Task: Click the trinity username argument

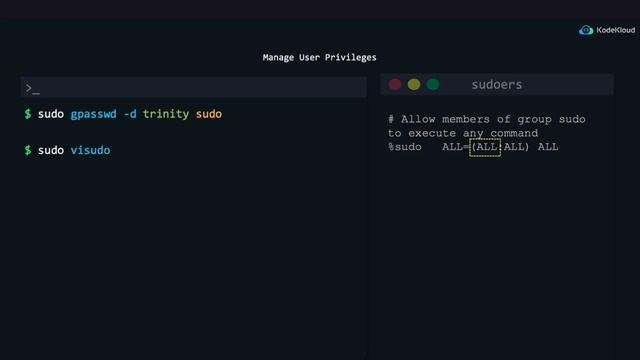Action: pyautogui.click(x=166, y=114)
